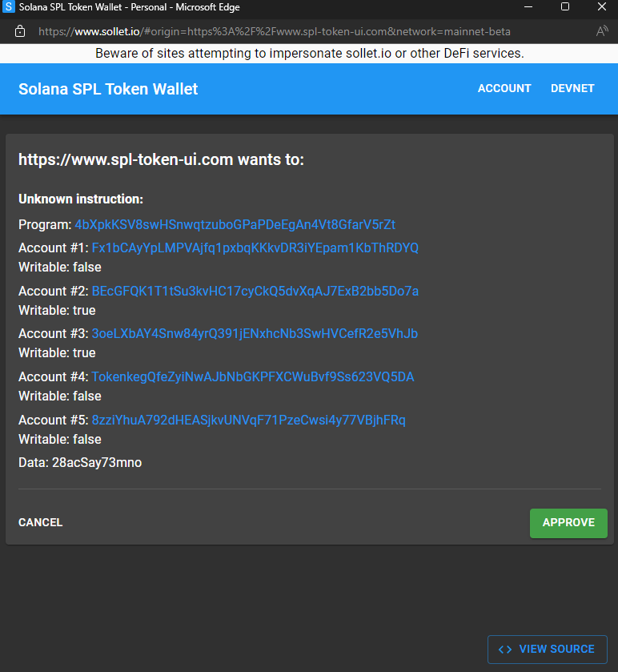Viewport: 618px width, 672px height.
Task: Open Account #5 address link 8zziYhuA79…
Action: (248, 420)
